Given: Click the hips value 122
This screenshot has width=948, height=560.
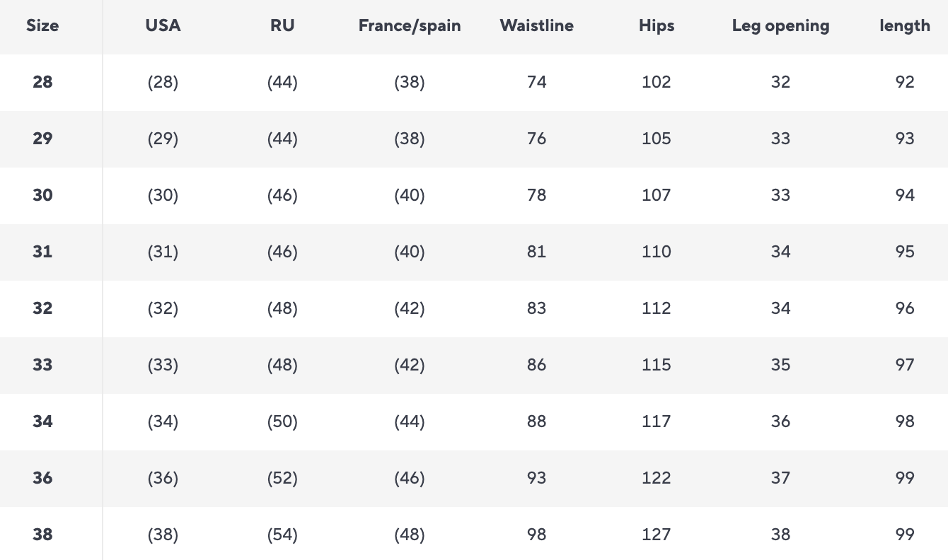Looking at the screenshot, I should 657,478.
